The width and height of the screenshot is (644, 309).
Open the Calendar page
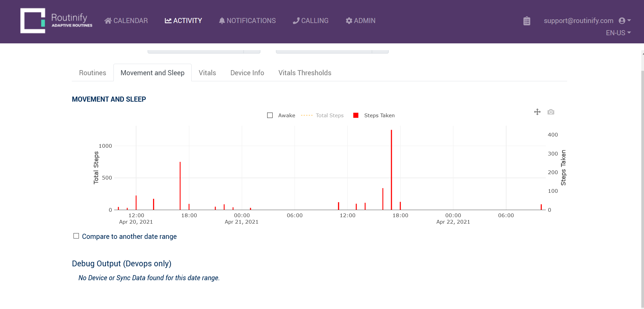pos(126,21)
